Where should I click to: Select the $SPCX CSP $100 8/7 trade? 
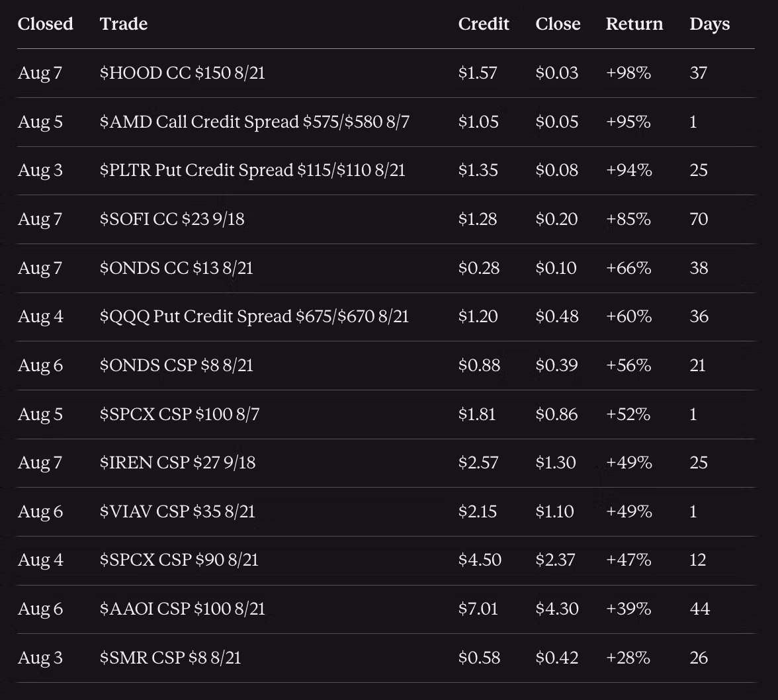180,414
